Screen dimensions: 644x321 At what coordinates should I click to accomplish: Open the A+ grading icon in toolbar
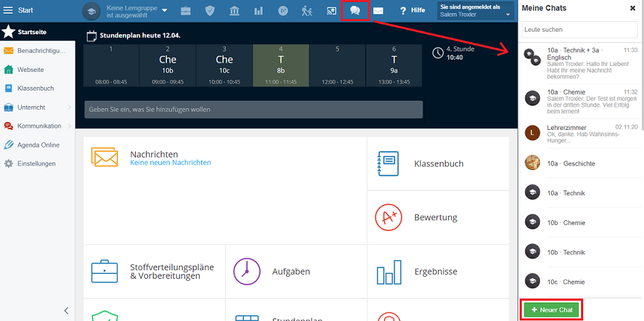[282, 11]
